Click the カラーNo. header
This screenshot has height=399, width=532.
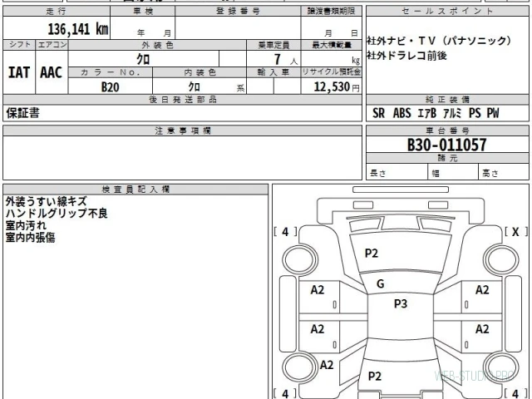point(111,72)
